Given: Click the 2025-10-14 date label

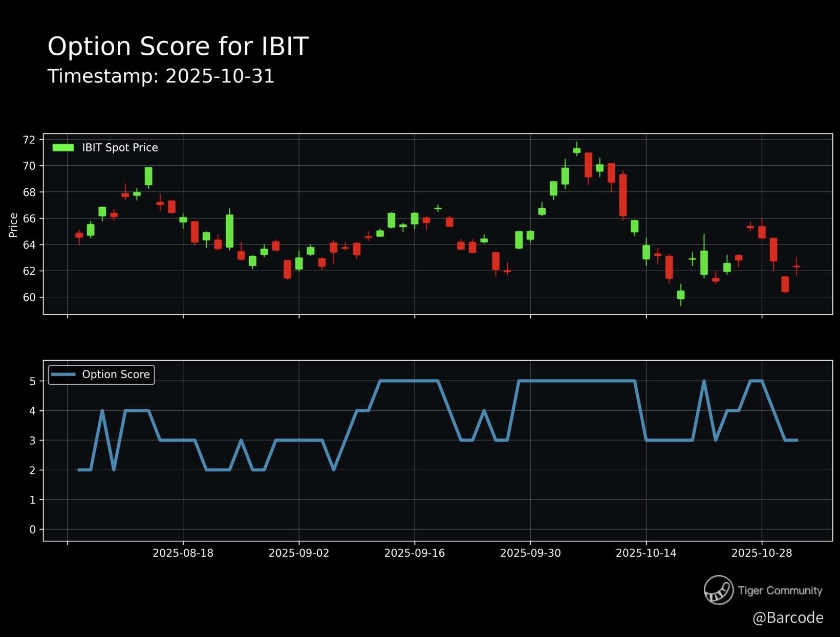Looking at the screenshot, I should 646,553.
